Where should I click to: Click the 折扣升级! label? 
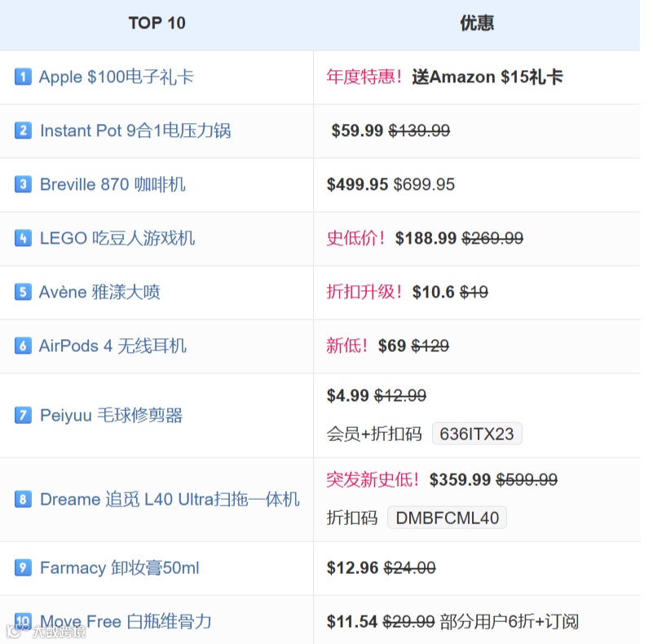[364, 292]
